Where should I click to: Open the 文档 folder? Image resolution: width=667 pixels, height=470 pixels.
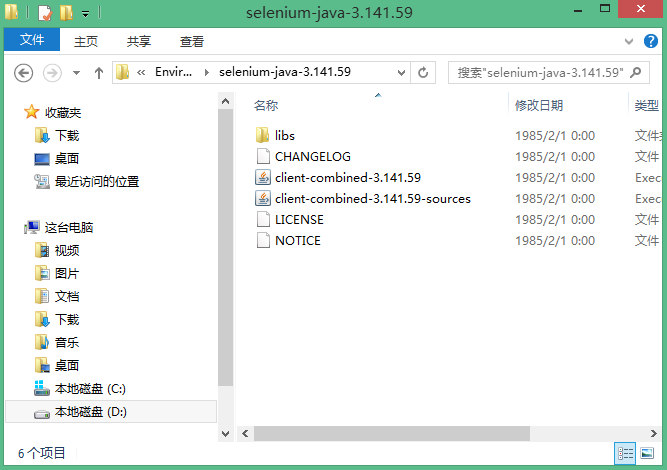67,296
